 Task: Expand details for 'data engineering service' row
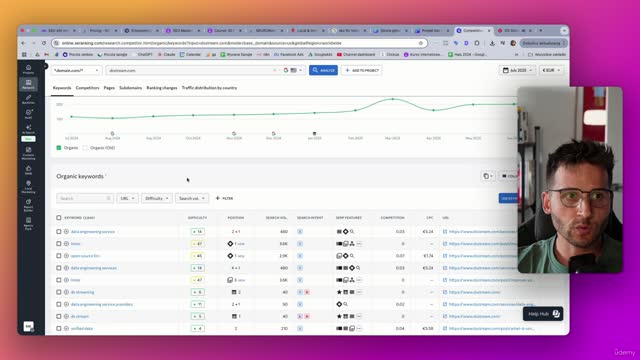66,231
